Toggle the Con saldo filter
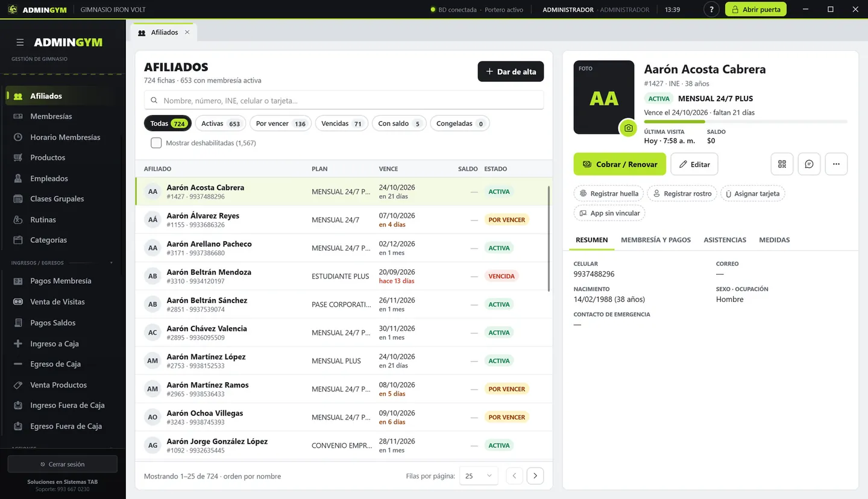This screenshot has width=868, height=499. pyautogui.click(x=399, y=124)
